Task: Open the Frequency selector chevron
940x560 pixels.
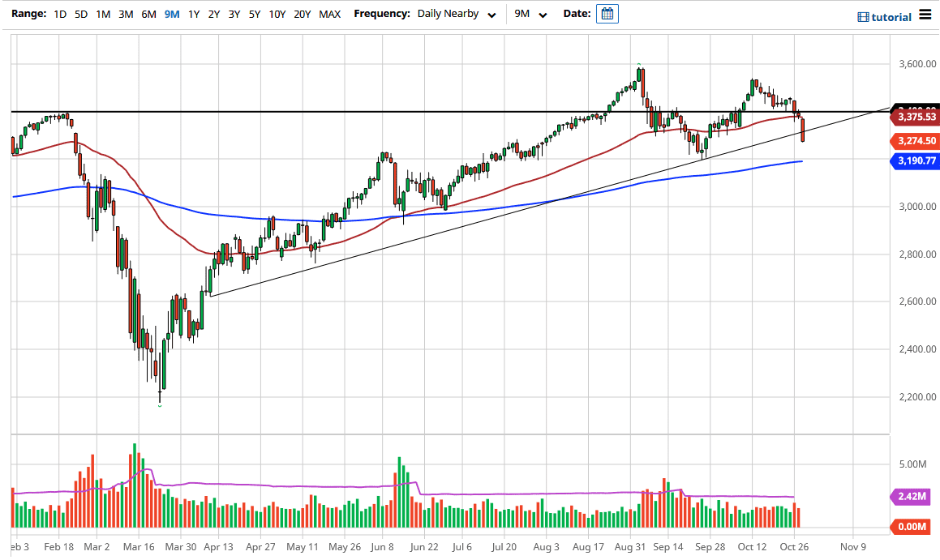Action: (491, 15)
